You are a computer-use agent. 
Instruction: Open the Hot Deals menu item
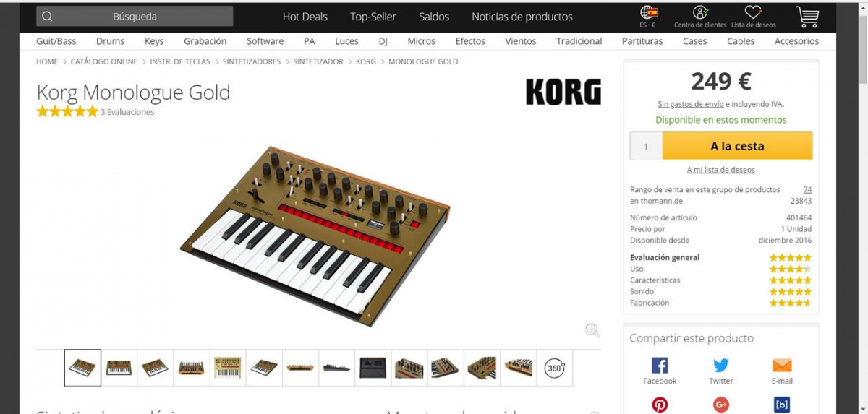coord(305,17)
